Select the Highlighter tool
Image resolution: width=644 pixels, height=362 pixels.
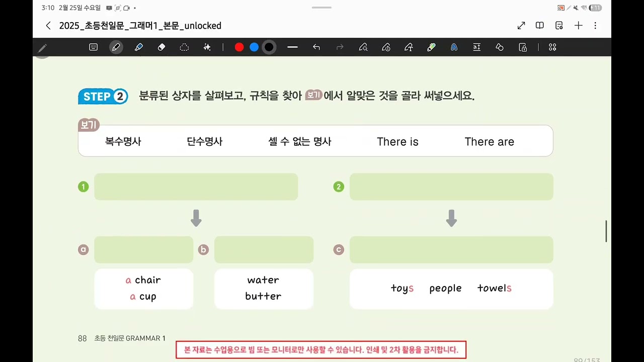point(139,47)
